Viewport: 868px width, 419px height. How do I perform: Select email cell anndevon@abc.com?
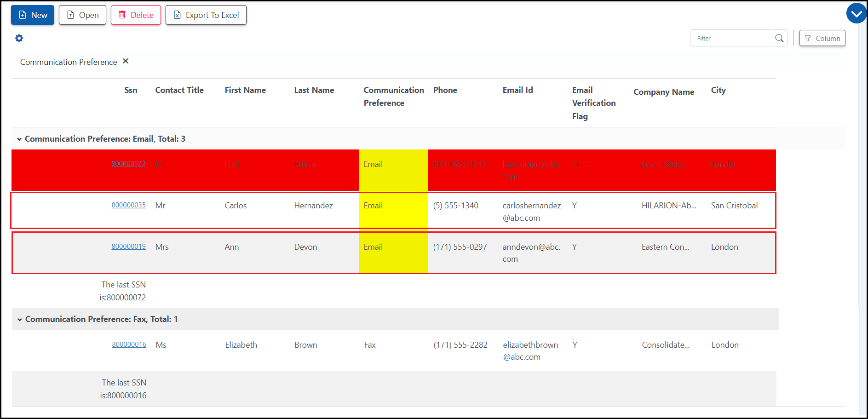531,253
